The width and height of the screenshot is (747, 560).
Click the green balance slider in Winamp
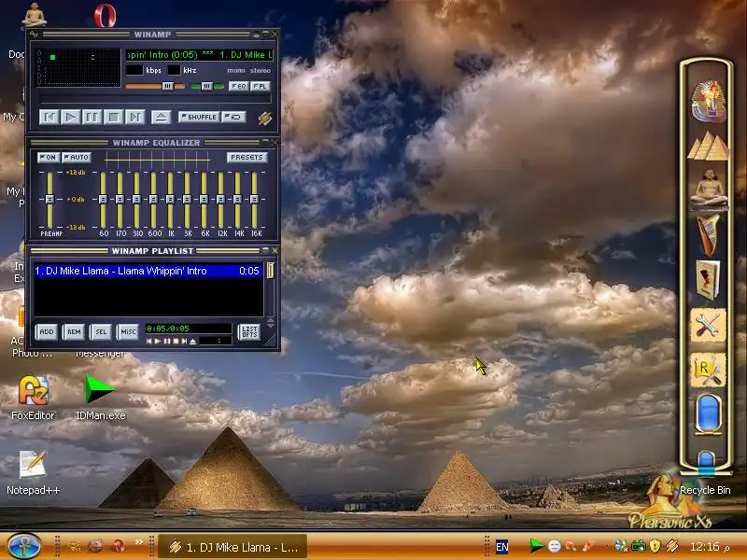(206, 86)
